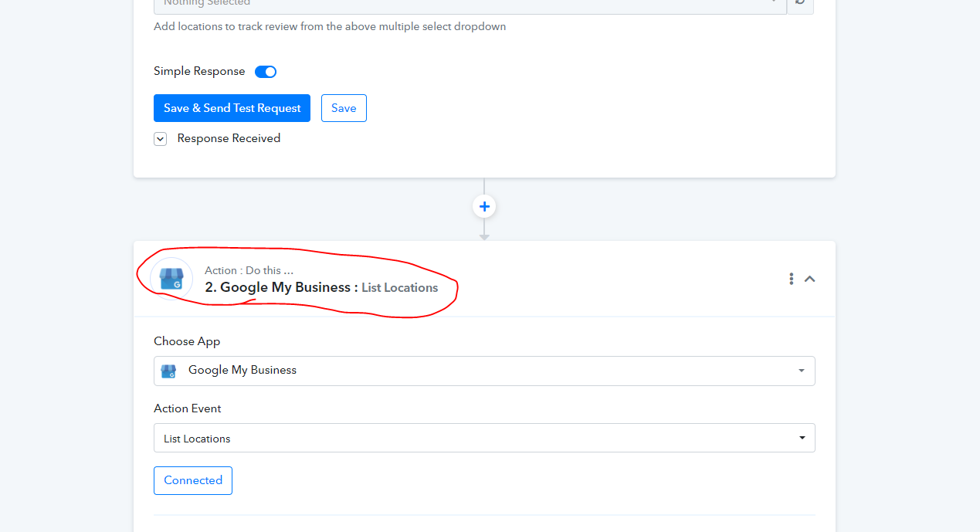Click the plus icon to add a step
The width and height of the screenshot is (980, 532).
(484, 206)
